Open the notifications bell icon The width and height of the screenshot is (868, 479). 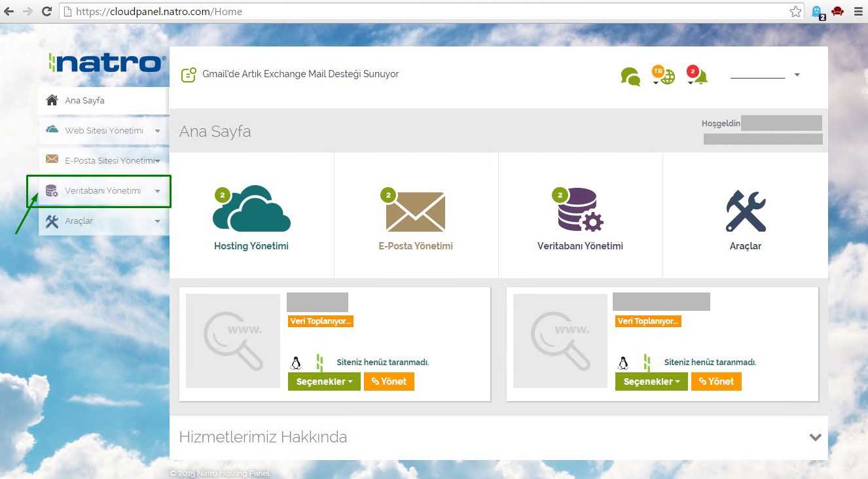(x=697, y=75)
